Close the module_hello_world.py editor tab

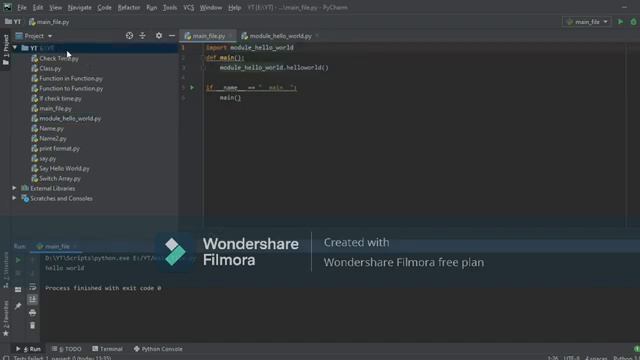click(317, 36)
